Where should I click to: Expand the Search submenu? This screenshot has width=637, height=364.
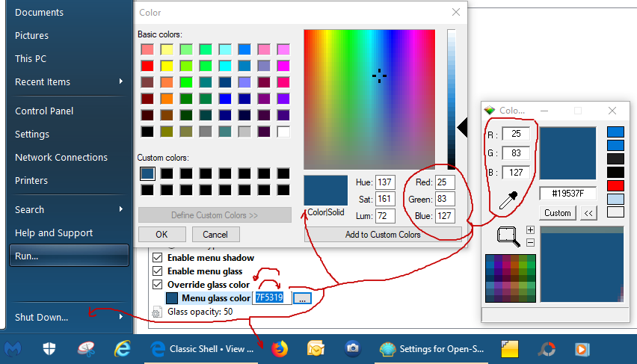(121, 210)
